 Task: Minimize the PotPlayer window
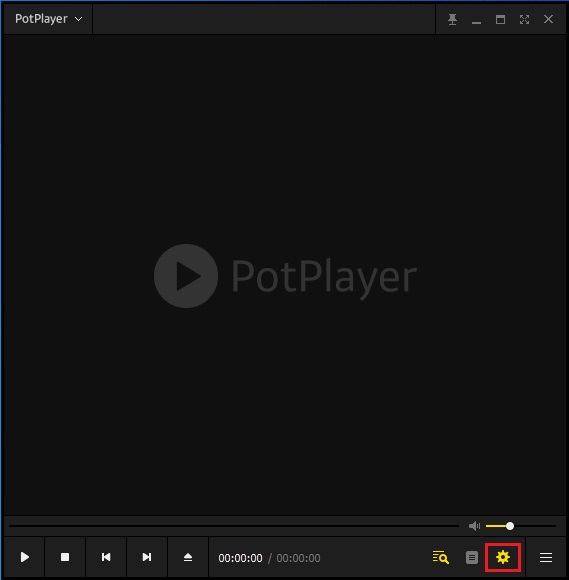(x=476, y=20)
